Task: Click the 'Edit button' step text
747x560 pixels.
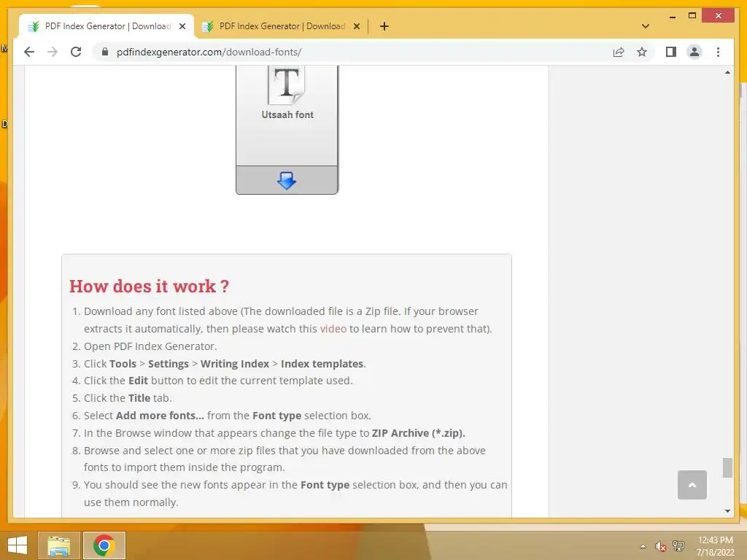Action: point(218,381)
